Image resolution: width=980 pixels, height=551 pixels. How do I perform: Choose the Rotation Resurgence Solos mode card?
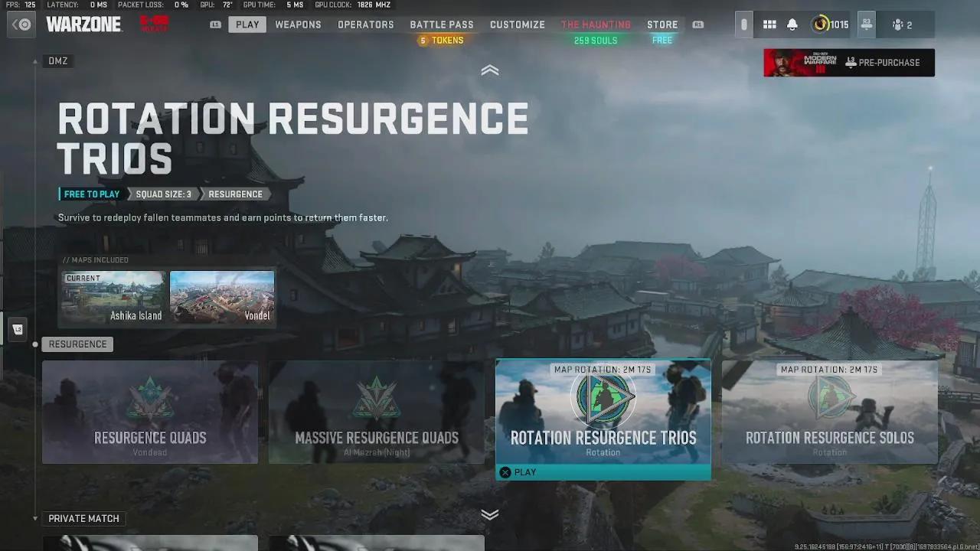click(x=830, y=412)
